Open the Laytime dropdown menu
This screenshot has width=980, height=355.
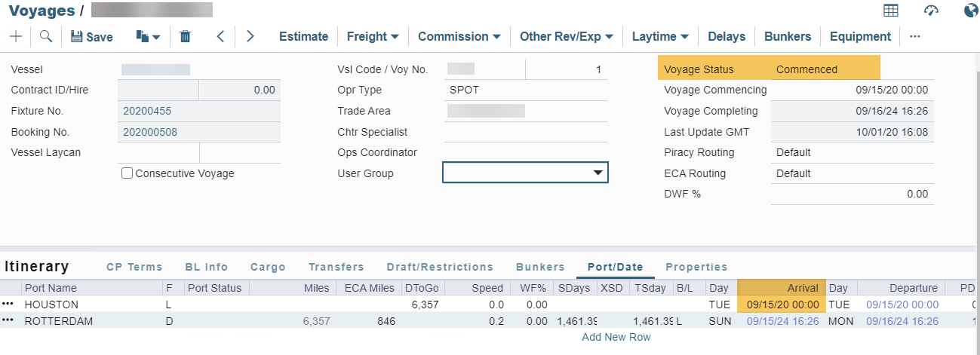point(660,36)
